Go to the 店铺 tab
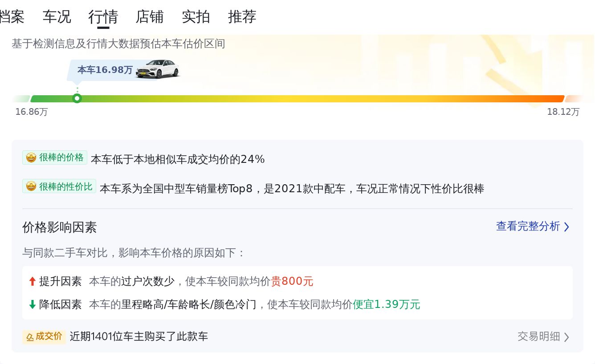The height and width of the screenshot is (364, 595). pos(150,17)
